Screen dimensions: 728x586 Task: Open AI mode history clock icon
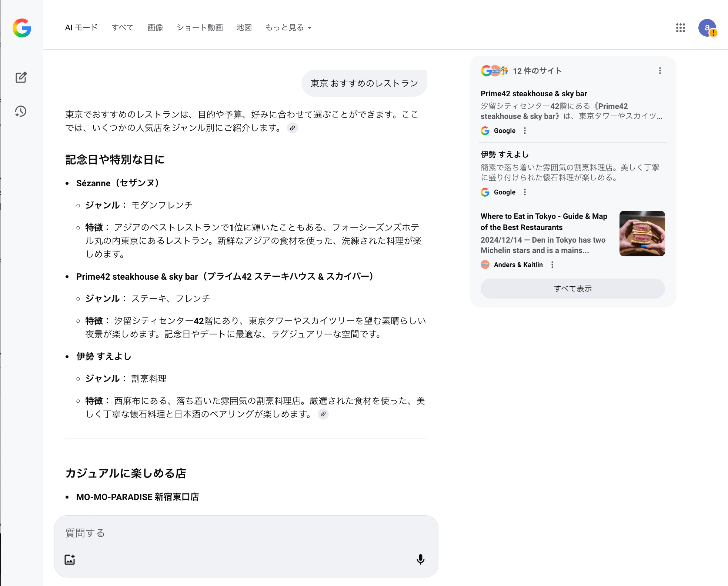point(21,111)
